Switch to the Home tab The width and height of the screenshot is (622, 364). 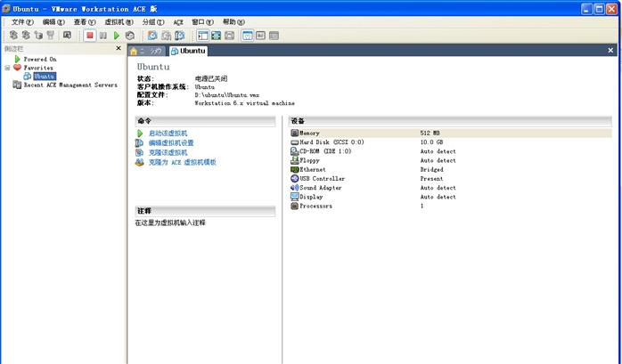click(x=146, y=51)
